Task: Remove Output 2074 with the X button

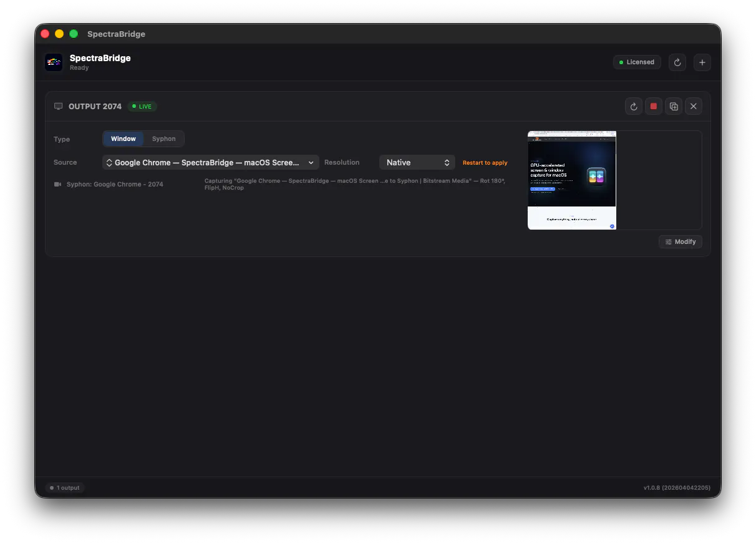Action: point(694,107)
